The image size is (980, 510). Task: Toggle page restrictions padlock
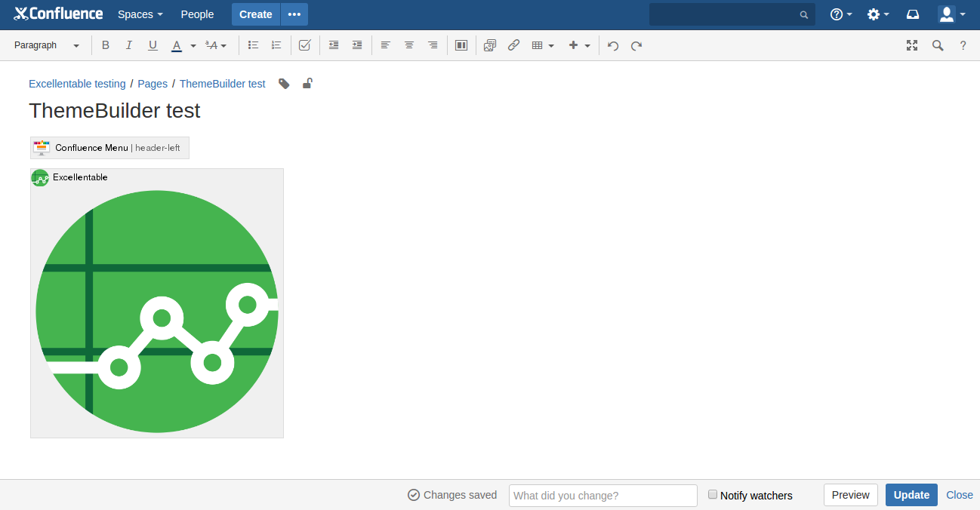pos(307,84)
